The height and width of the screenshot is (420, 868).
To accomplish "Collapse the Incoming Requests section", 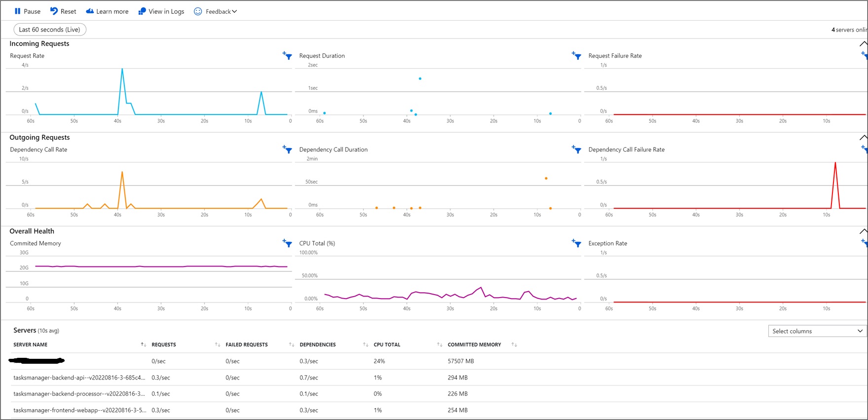I will 863,44.
